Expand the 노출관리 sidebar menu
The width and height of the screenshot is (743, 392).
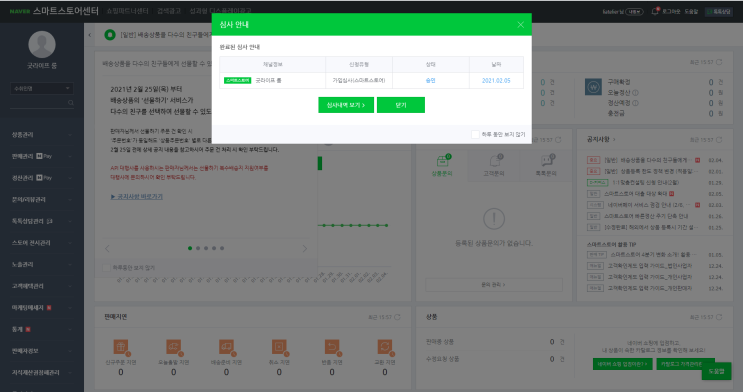[x=42, y=264]
